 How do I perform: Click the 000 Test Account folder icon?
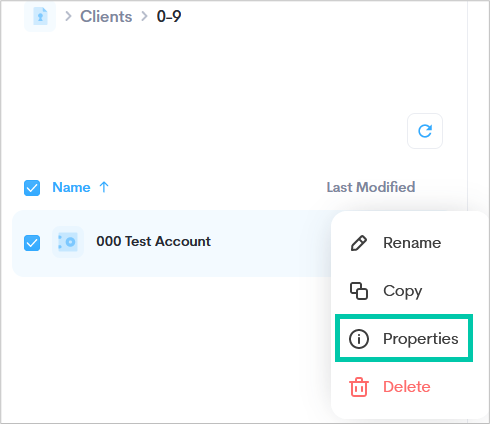click(68, 242)
